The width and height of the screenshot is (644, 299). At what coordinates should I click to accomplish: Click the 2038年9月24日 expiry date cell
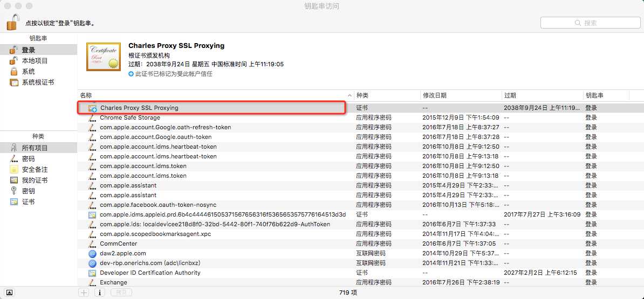tap(542, 108)
